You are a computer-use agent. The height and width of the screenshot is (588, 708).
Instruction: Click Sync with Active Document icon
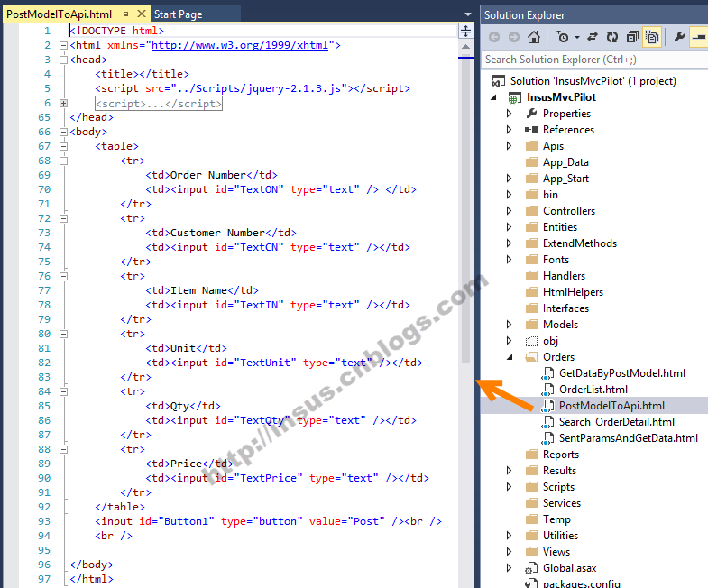(592, 37)
